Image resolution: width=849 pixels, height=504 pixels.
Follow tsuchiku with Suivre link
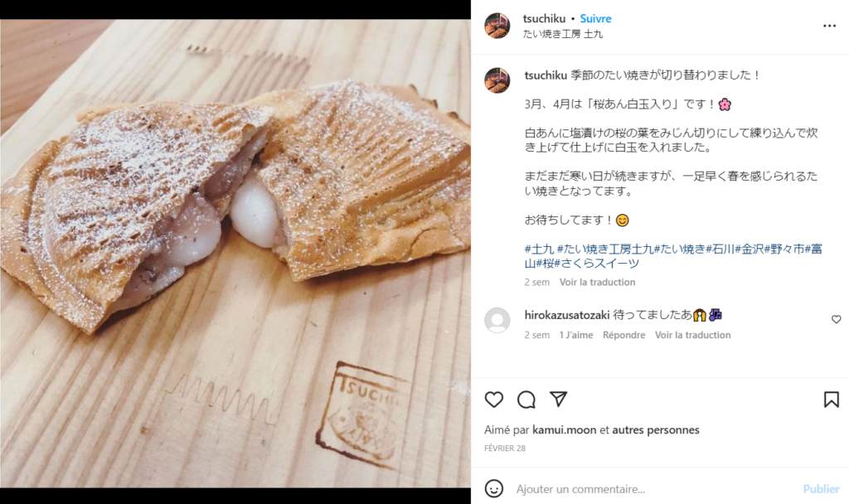(x=595, y=18)
